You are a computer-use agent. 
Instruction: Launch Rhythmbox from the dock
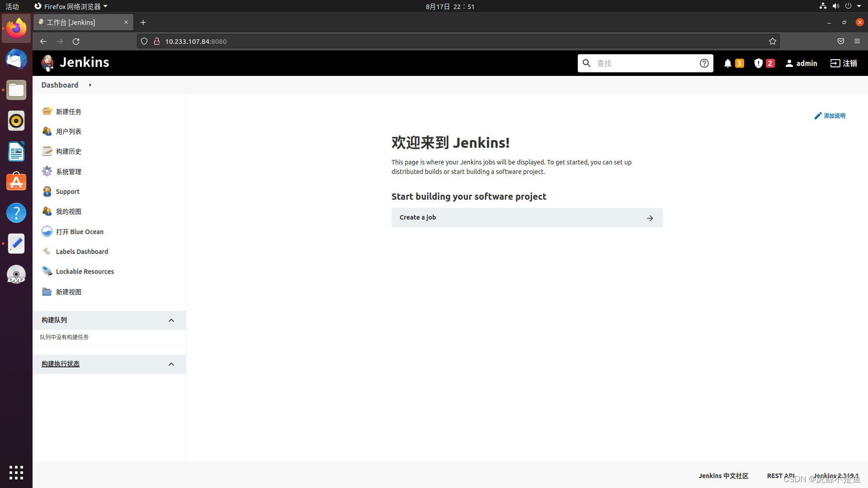16,121
